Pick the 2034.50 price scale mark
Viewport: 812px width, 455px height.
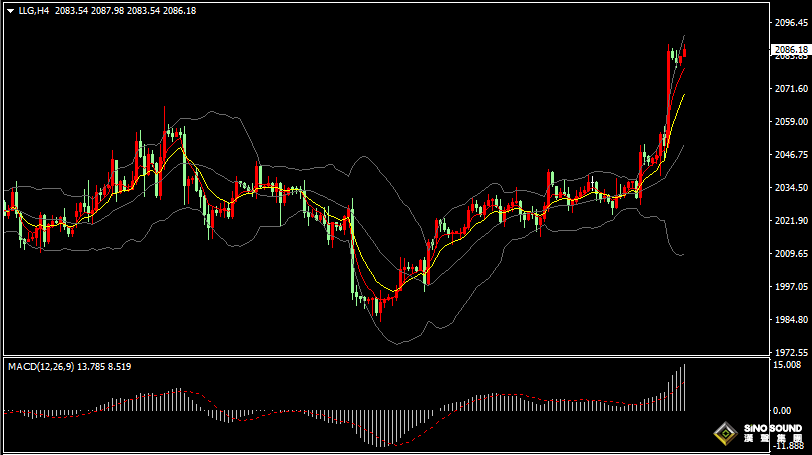click(790, 188)
